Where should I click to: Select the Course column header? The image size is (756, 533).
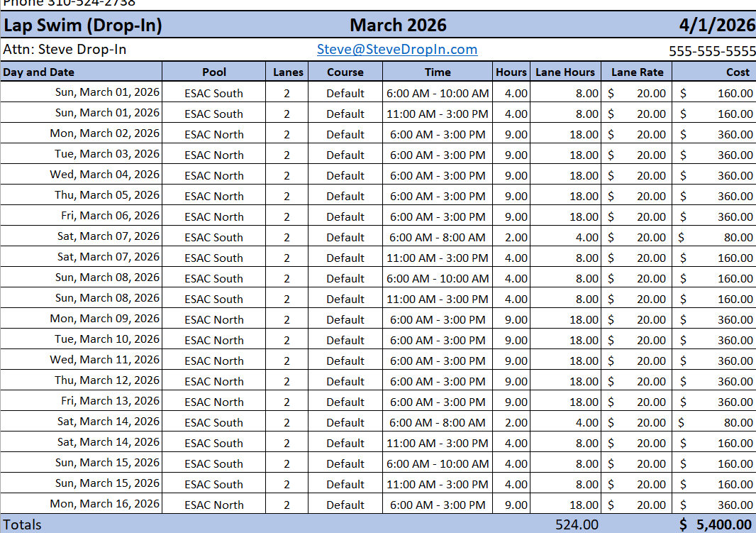click(345, 71)
